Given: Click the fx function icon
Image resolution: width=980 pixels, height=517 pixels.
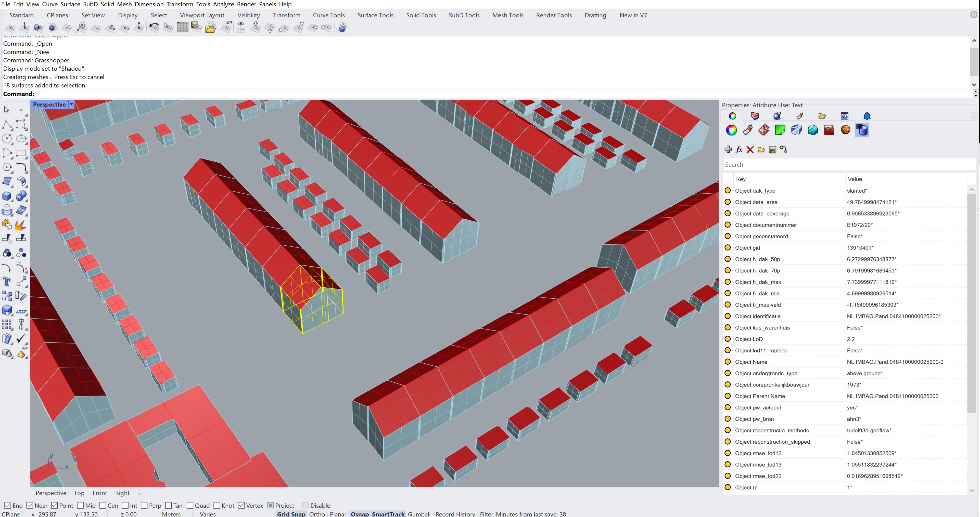Looking at the screenshot, I should pyautogui.click(x=739, y=149).
